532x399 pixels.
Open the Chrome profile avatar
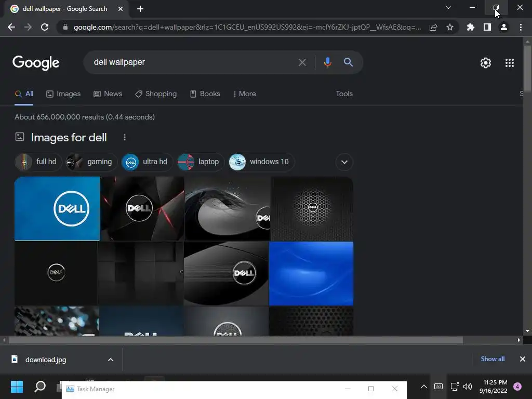(504, 27)
